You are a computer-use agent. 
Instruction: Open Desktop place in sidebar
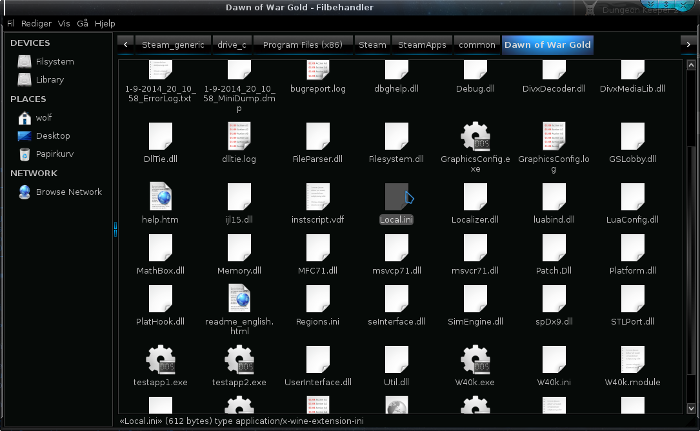coord(44,136)
